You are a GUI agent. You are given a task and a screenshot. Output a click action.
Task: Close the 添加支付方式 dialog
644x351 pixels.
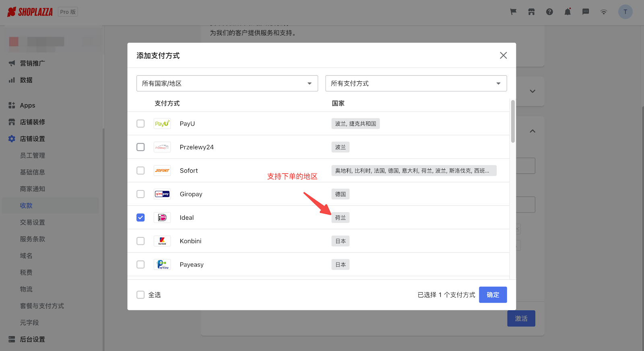503,56
